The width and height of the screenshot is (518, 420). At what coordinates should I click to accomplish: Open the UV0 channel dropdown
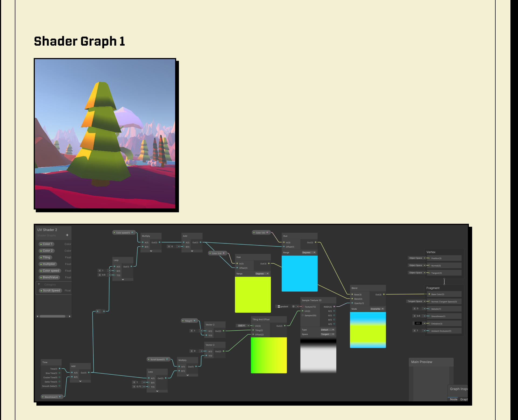point(241,326)
